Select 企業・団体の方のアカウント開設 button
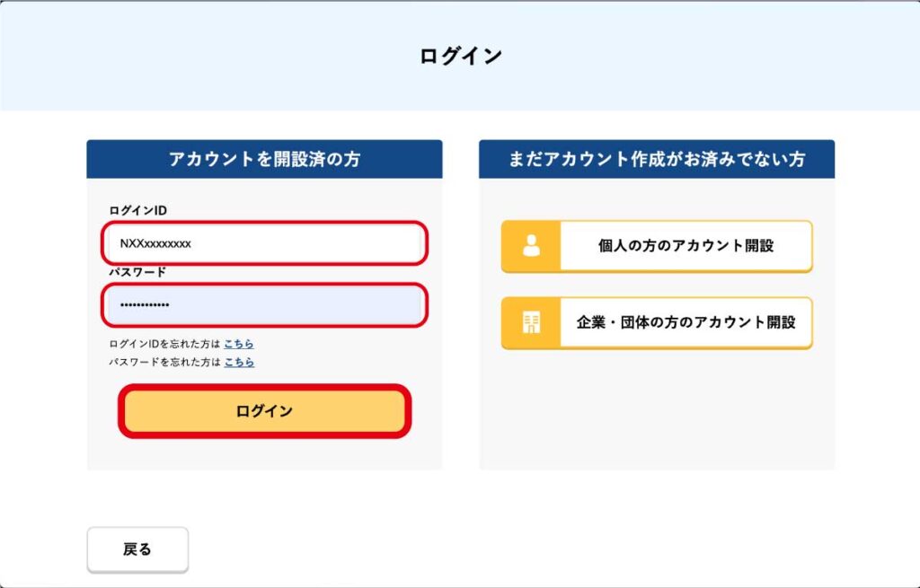Viewport: 920px width, 588px height. click(657, 322)
